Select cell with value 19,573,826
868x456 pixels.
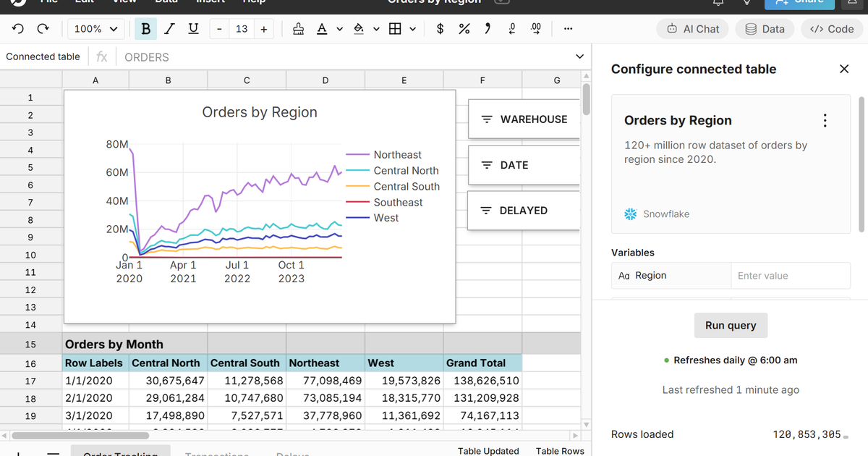pyautogui.click(x=404, y=381)
